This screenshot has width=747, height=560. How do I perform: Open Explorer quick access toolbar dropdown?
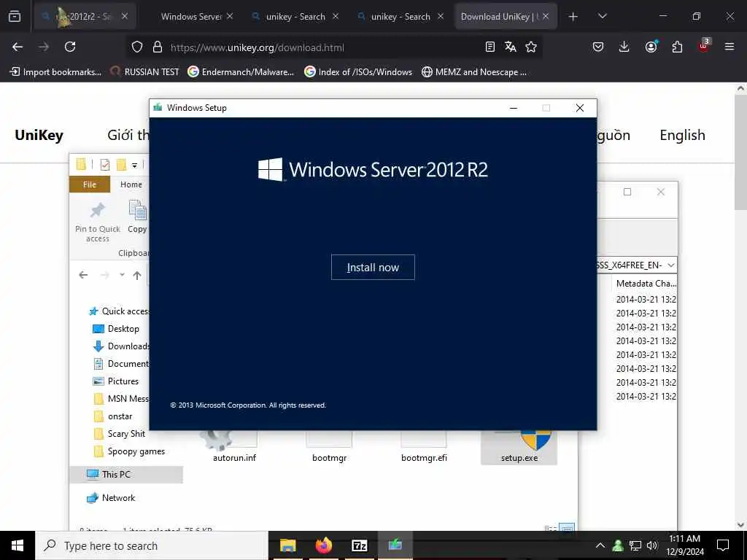[135, 166]
